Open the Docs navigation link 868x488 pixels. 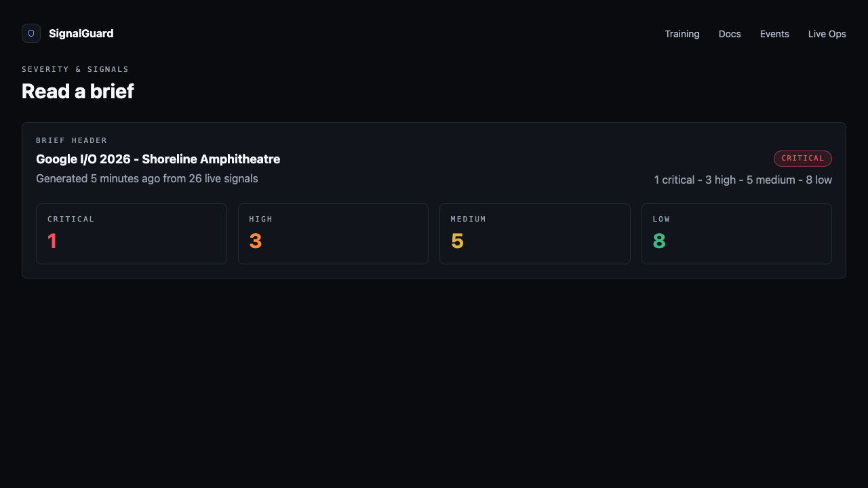pyautogui.click(x=730, y=34)
